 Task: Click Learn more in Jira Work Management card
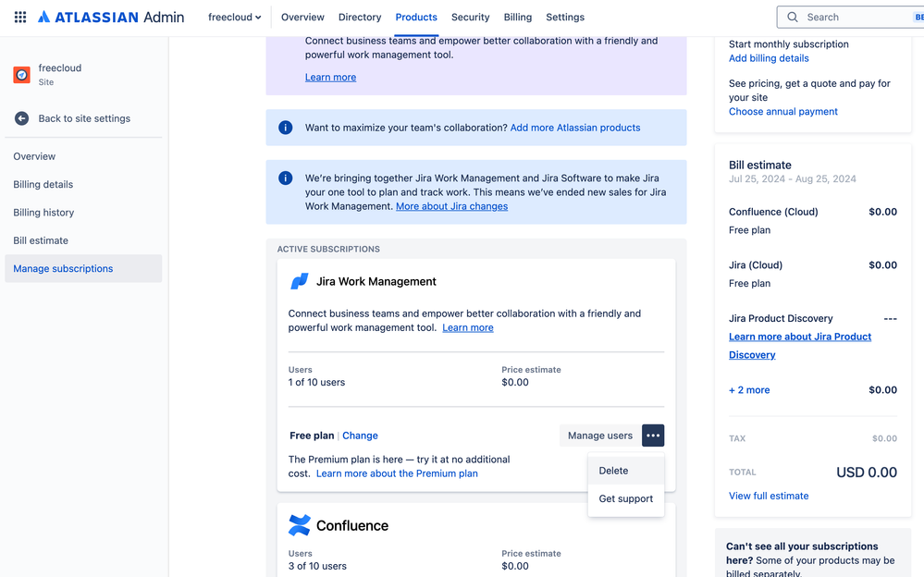point(468,327)
